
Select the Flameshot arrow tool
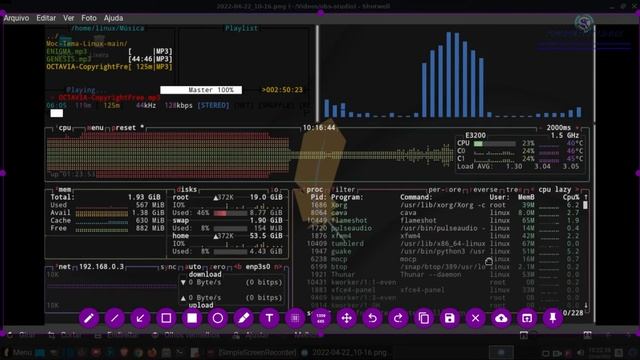[140, 318]
